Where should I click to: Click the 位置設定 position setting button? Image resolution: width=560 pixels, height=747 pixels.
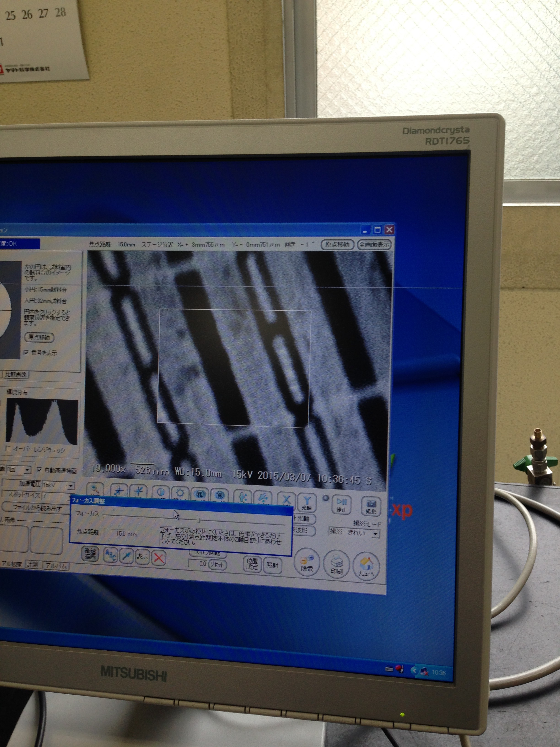tap(252, 564)
